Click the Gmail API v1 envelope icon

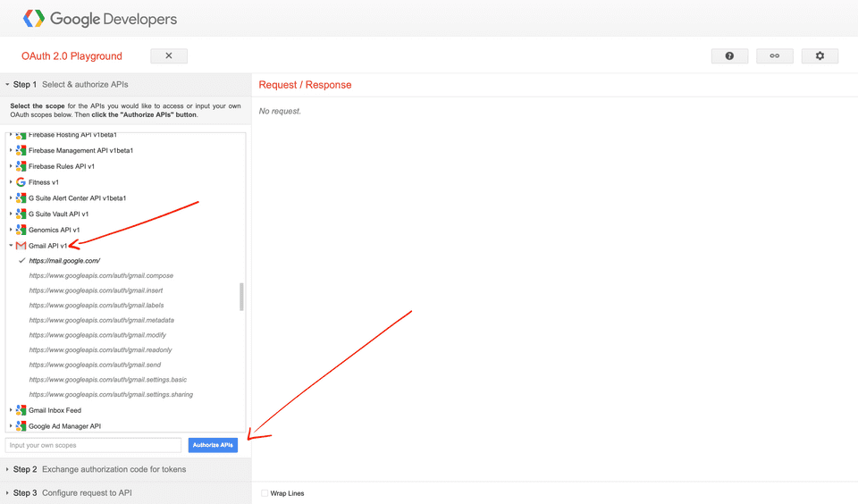(21, 246)
